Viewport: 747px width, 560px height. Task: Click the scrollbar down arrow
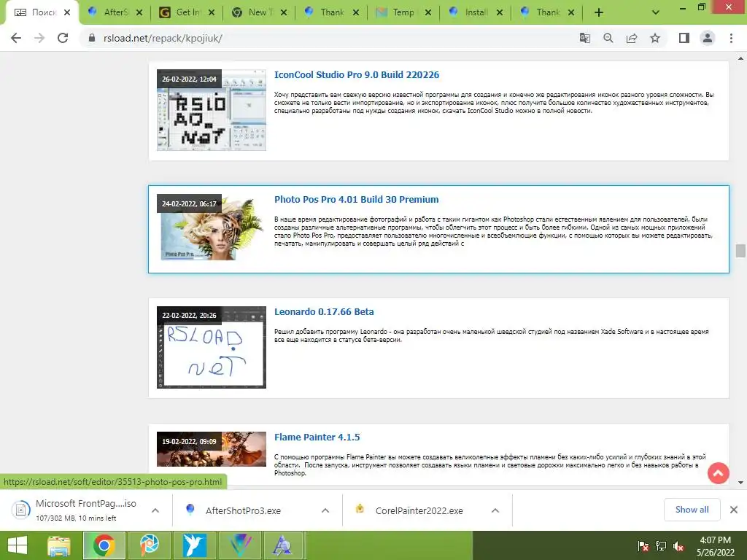coord(740,483)
